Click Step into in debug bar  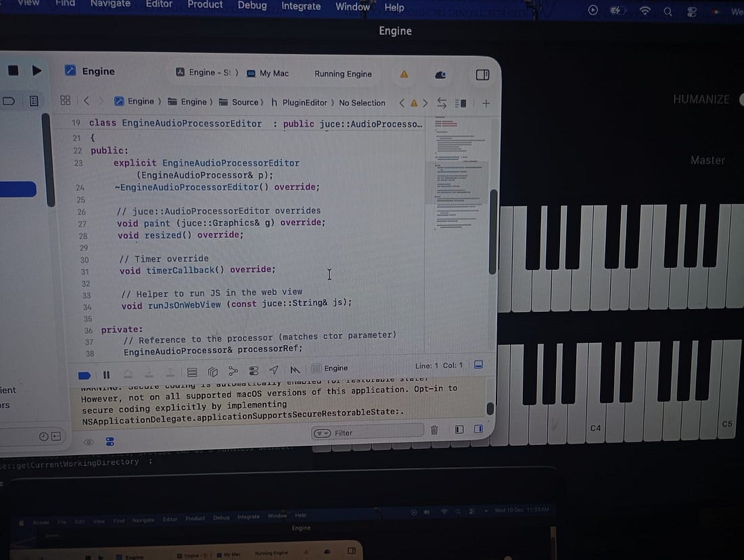tap(149, 373)
